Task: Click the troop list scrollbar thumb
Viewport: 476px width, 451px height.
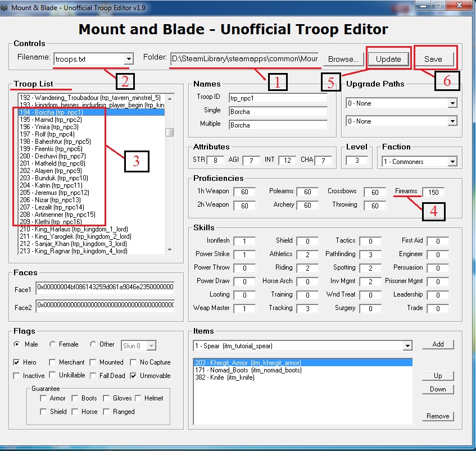Action: pyautogui.click(x=170, y=132)
